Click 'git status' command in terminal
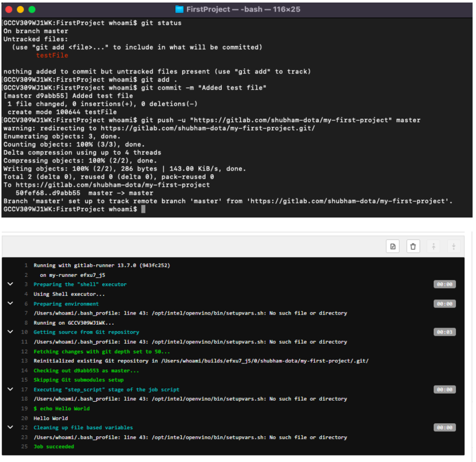This screenshot has height=462, width=476. (x=161, y=23)
